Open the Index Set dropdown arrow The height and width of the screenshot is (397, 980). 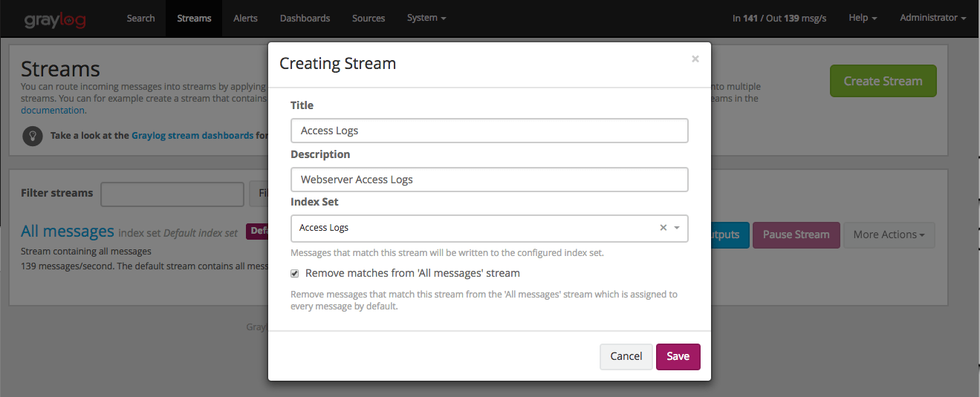click(677, 228)
